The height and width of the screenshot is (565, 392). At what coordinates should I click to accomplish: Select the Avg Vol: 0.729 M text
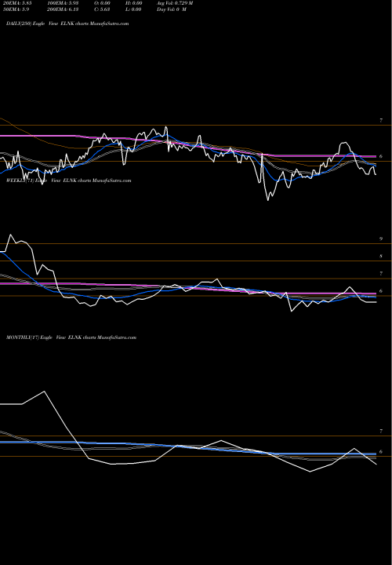(x=175, y=3)
